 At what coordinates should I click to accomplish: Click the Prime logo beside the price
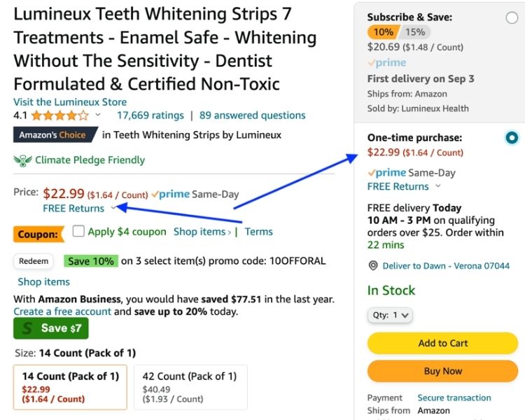pos(170,195)
